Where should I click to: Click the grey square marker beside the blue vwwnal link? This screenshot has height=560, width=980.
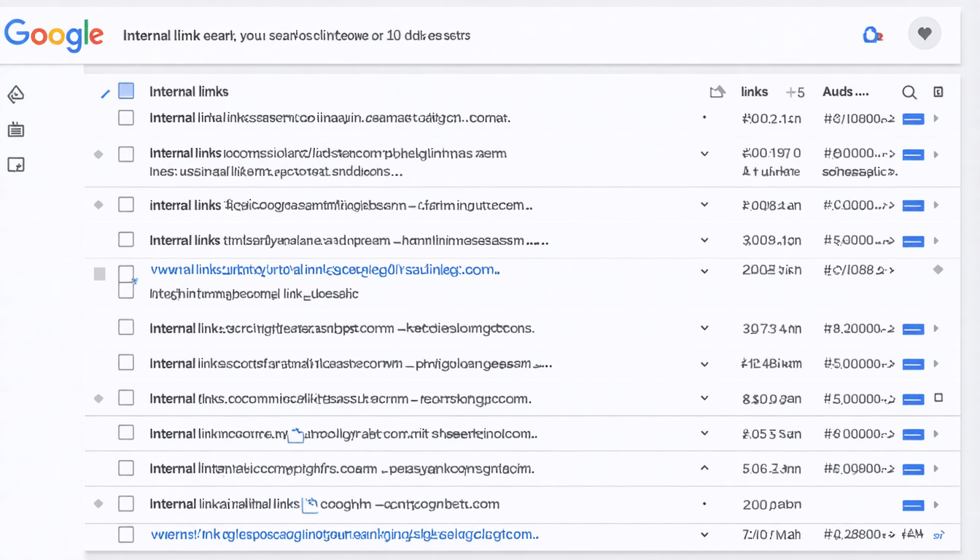[x=100, y=274]
